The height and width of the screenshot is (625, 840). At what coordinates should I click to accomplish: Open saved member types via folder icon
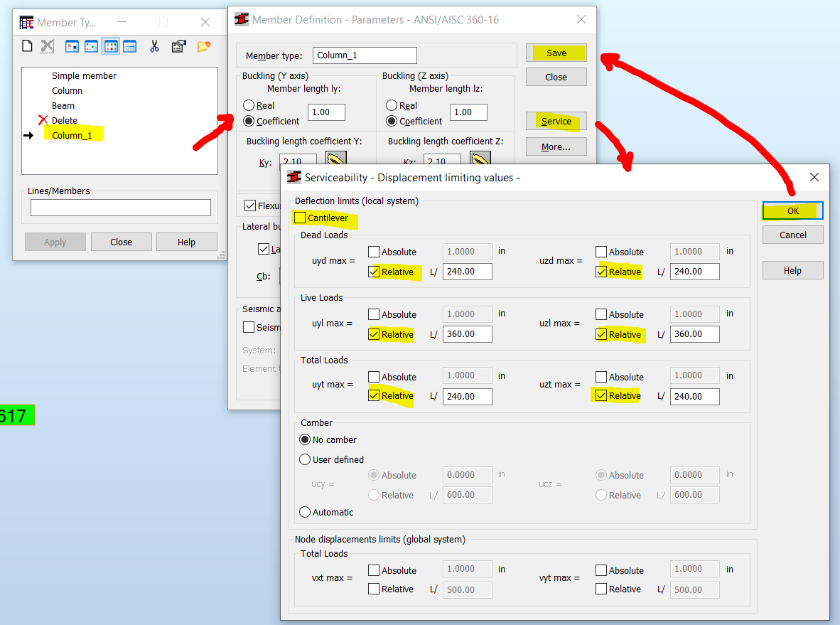point(205,46)
